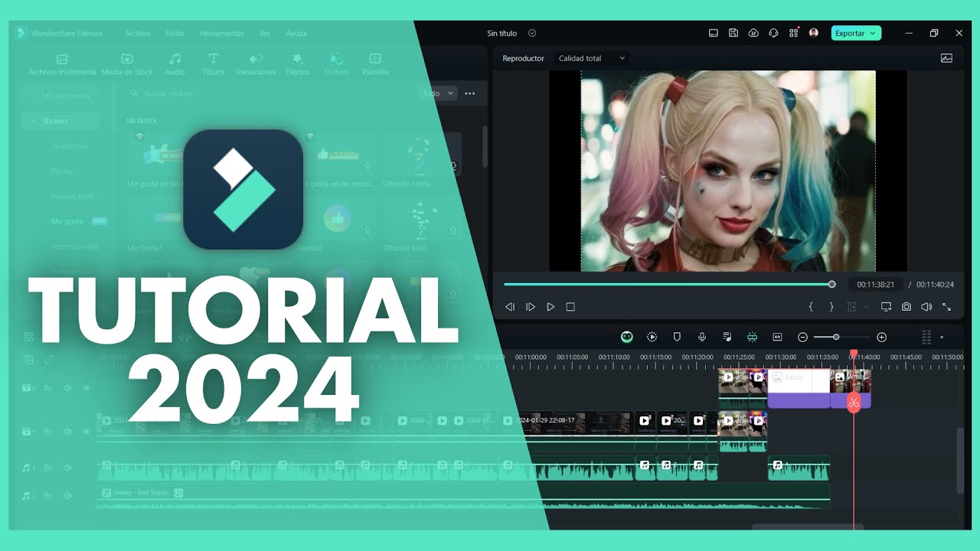Switch to the Transiciones tab
The height and width of the screenshot is (551, 980).
pos(256,64)
